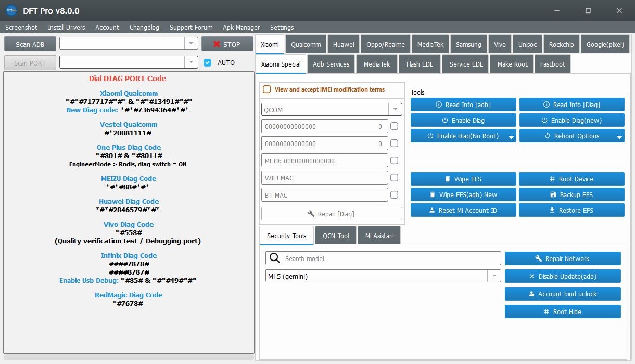
Task: Switch to the Oppo/Realme tab
Action: point(386,44)
